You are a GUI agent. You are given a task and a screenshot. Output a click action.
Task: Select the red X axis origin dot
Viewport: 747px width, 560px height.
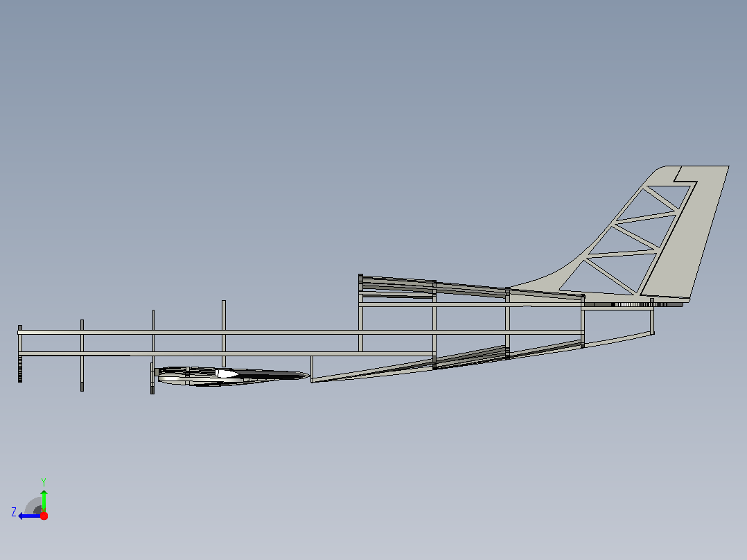[x=44, y=516]
